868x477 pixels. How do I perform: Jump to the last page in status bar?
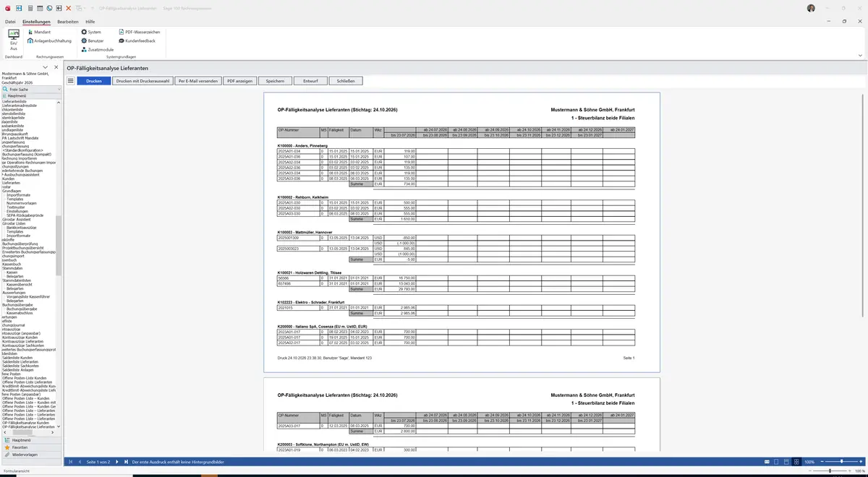127,462
